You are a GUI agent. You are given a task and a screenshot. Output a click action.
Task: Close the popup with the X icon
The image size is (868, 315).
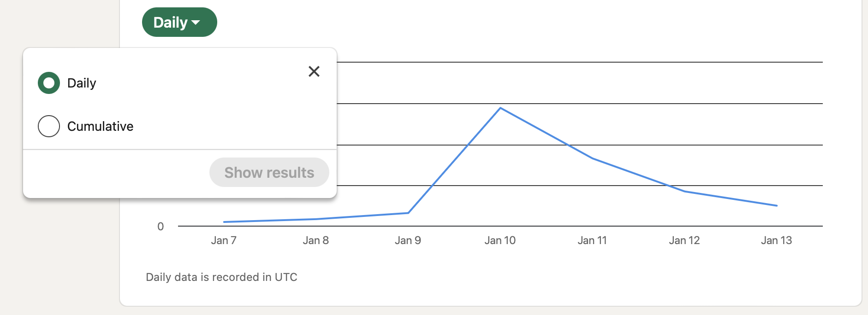tap(314, 71)
